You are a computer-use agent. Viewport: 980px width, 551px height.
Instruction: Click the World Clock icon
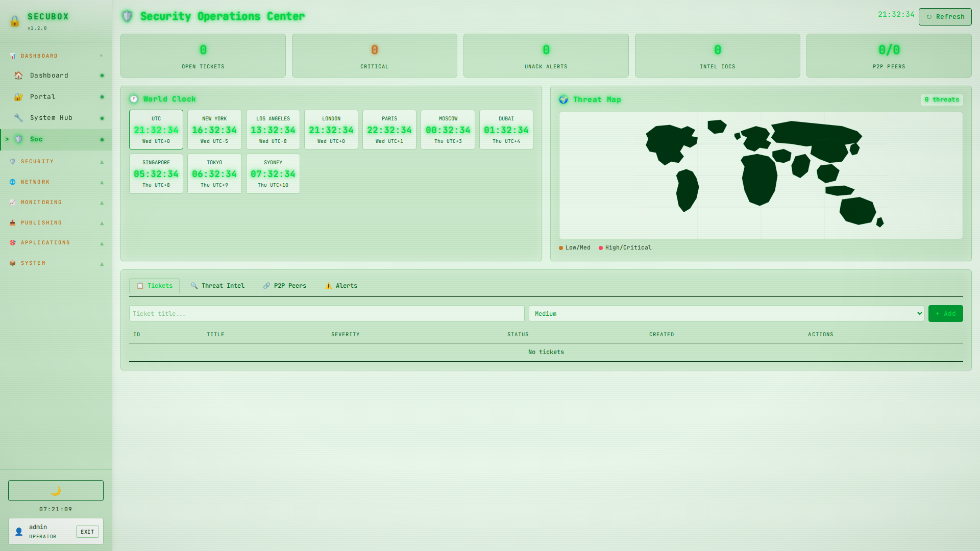coord(134,99)
